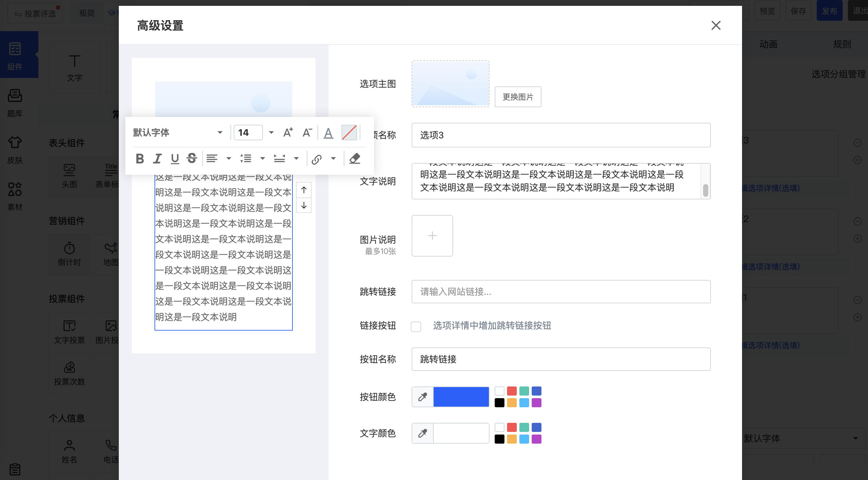Screen dimensions: 868x480
Task: Expand the line spacing dropdown arrow
Action: click(x=263, y=158)
